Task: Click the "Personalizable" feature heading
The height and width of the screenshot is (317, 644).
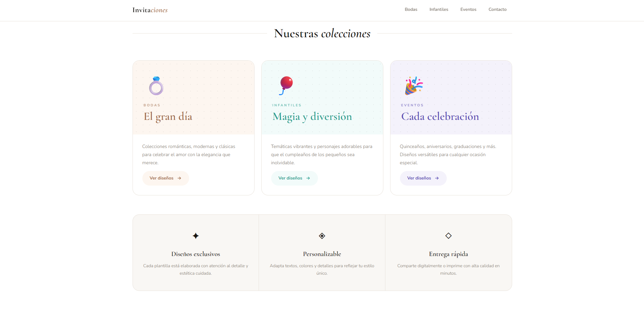Action: point(322,254)
